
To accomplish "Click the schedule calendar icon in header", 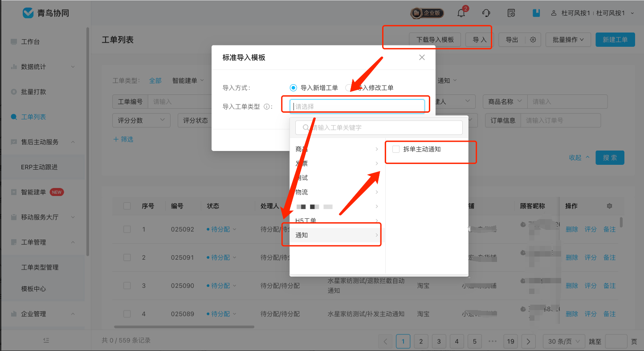I will (x=512, y=13).
